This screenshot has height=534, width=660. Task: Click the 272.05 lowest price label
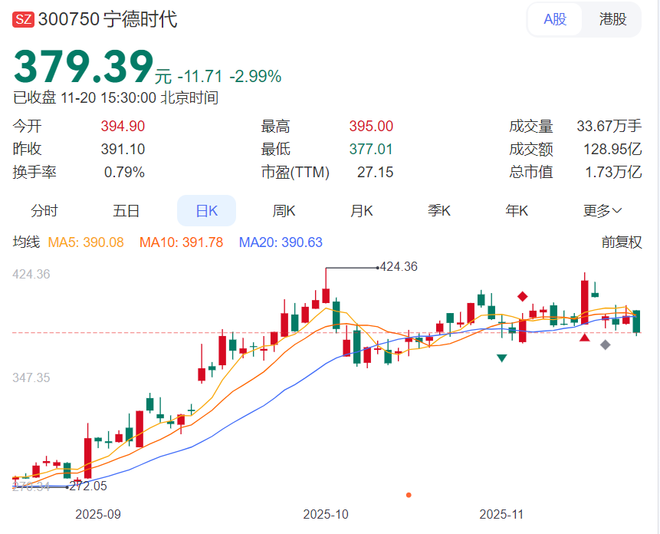point(88,486)
